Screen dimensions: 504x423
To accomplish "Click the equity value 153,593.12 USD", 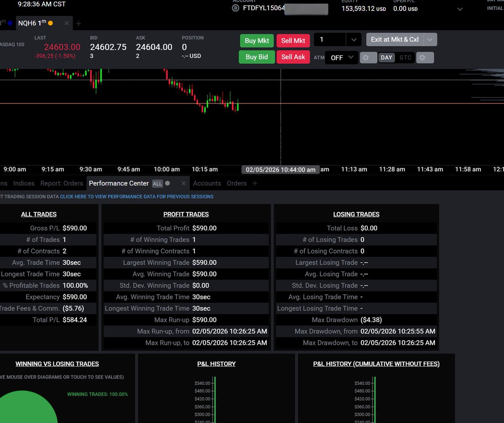I will [x=364, y=8].
